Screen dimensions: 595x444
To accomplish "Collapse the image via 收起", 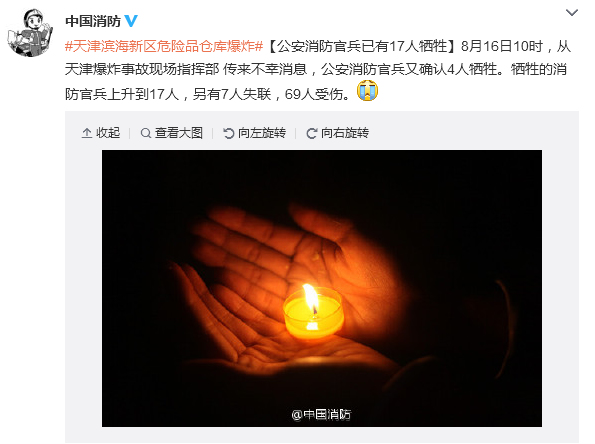I will pyautogui.click(x=108, y=133).
